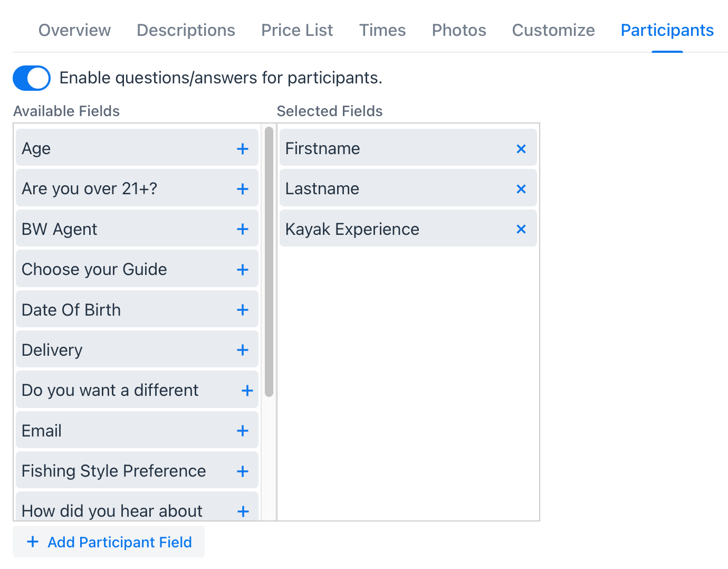Image resolution: width=728 pixels, height=569 pixels.
Task: Go to the Price List tab
Action: [x=297, y=30]
